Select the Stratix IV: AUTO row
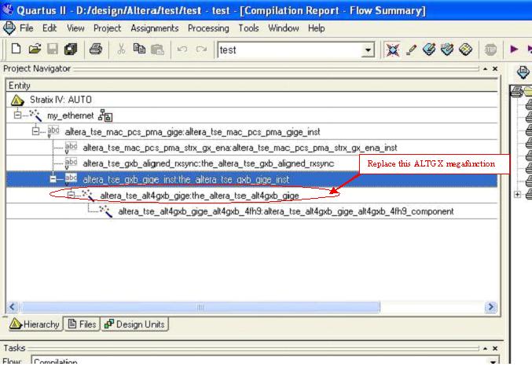Screen dimensions: 532x392 tap(251, 100)
